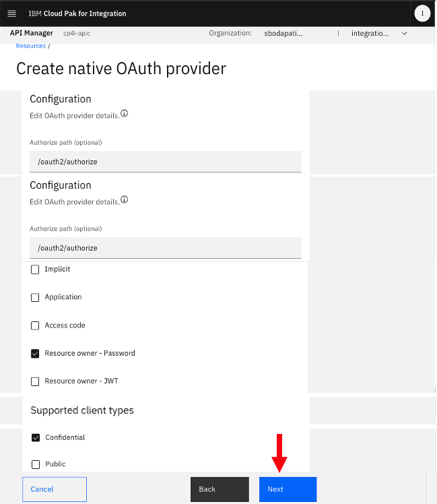Go to the Resources breadcrumb link
The width and height of the screenshot is (437, 504).
coord(31,46)
